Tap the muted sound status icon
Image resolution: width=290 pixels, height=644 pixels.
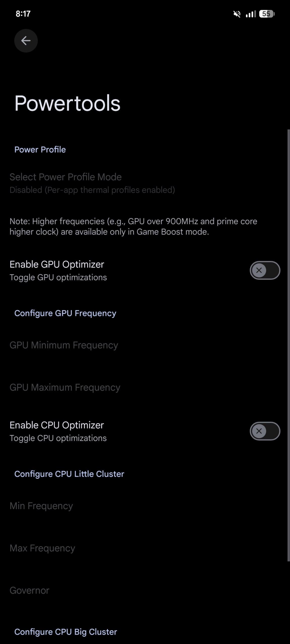click(x=237, y=14)
